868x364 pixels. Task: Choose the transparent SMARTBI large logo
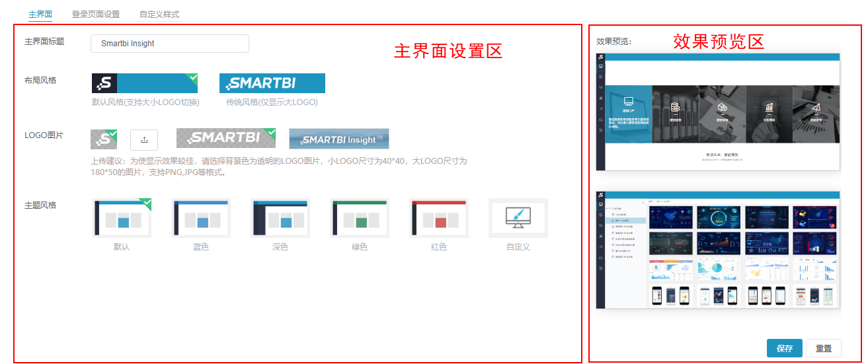[x=226, y=138]
